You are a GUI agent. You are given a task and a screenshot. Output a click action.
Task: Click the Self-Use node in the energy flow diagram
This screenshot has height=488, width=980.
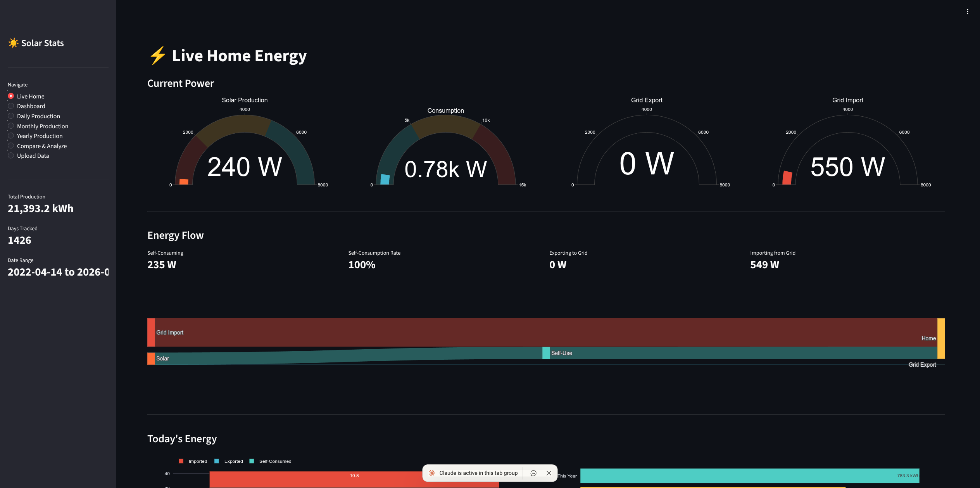pyautogui.click(x=546, y=353)
